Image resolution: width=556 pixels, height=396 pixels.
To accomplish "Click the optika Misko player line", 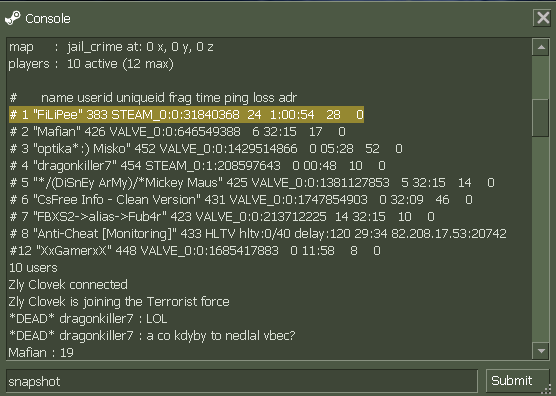I will (206, 149).
